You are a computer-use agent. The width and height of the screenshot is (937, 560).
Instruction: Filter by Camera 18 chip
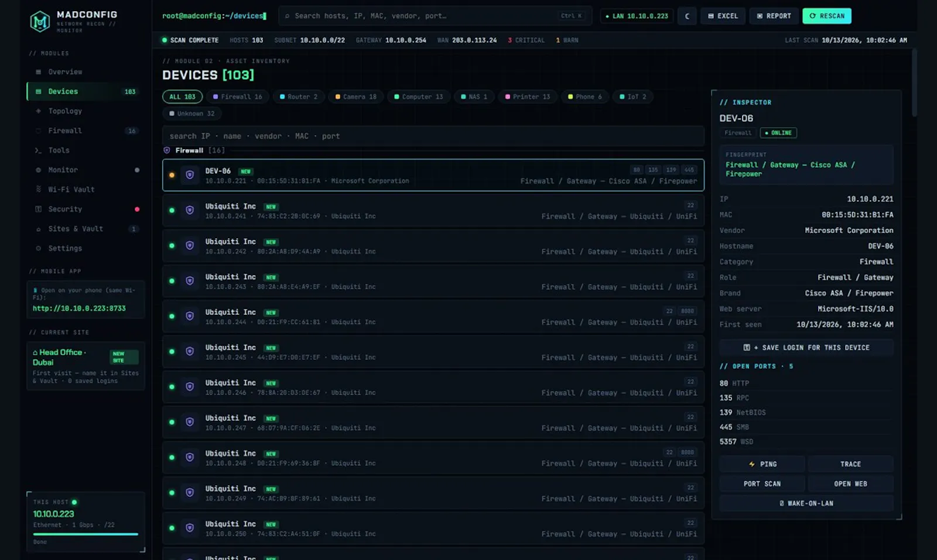pos(356,97)
